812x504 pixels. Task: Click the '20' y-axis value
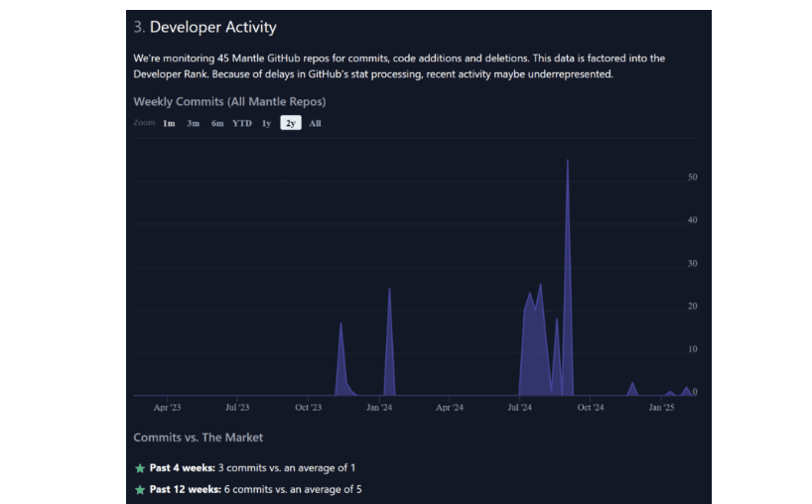[692, 307]
